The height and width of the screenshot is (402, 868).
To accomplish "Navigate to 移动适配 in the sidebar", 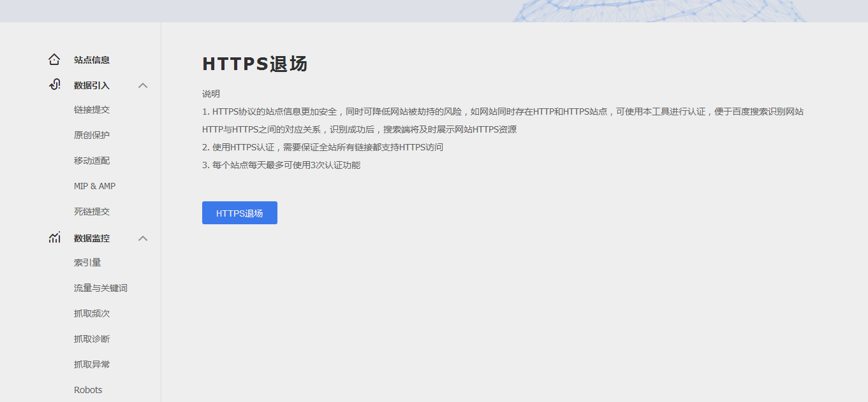I will 92,161.
